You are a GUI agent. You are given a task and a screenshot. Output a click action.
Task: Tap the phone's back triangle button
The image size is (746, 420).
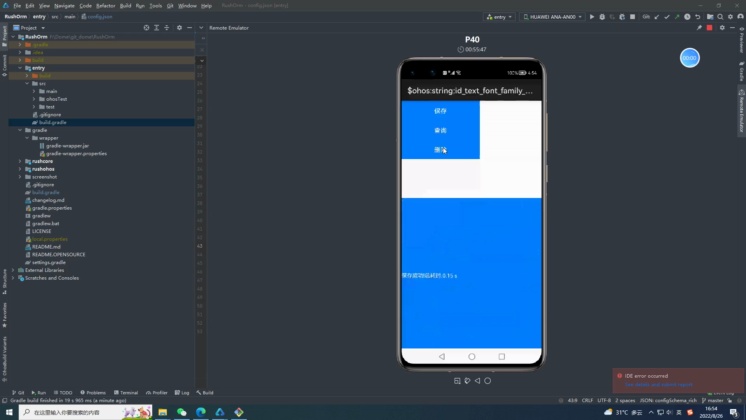point(441,356)
